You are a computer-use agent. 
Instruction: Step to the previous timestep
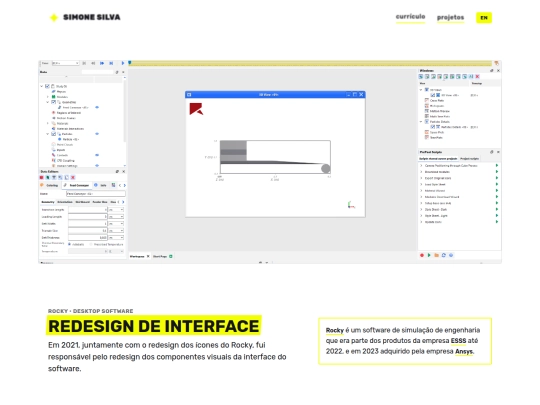(x=93, y=63)
